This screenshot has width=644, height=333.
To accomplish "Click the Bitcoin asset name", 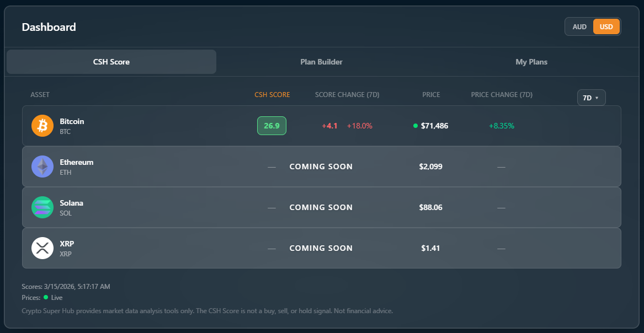I will tap(72, 121).
